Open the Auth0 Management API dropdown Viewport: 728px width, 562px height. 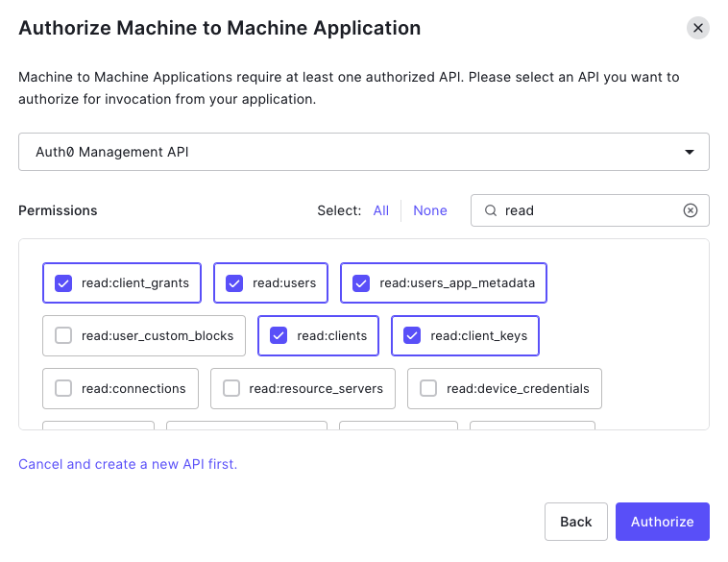coord(364,152)
